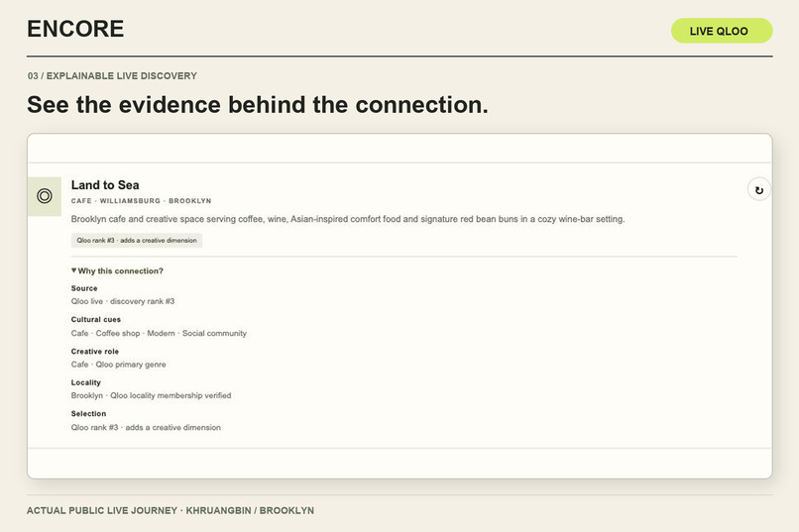The width and height of the screenshot is (799, 532).
Task: Click the LIVE QLOO pill button
Action: (722, 31)
